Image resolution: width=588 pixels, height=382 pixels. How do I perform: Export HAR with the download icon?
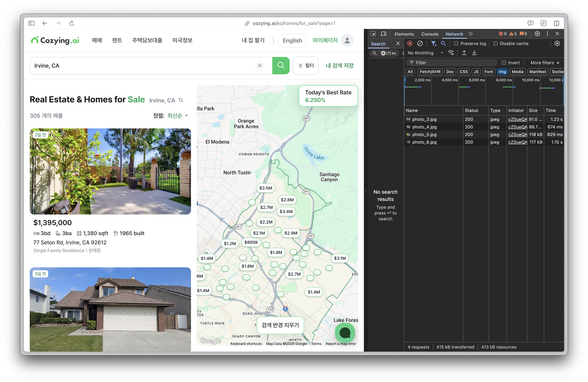[474, 53]
